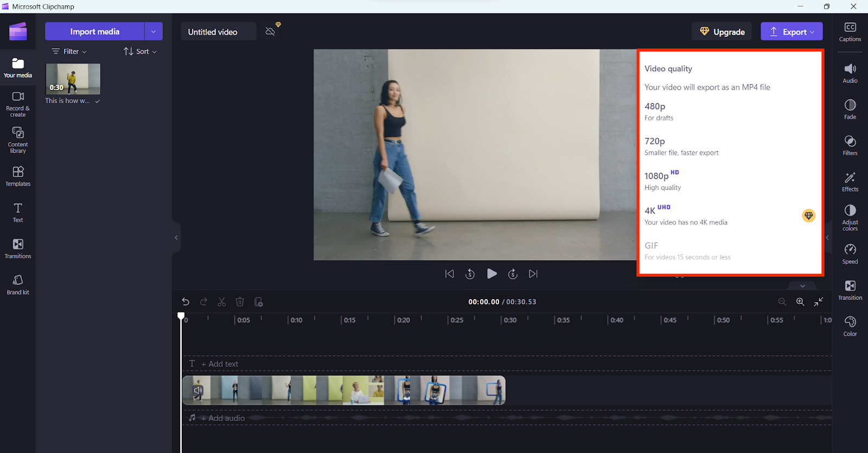Viewport: 868px width, 453px height.
Task: Open the Speed settings panel
Action: [850, 254]
